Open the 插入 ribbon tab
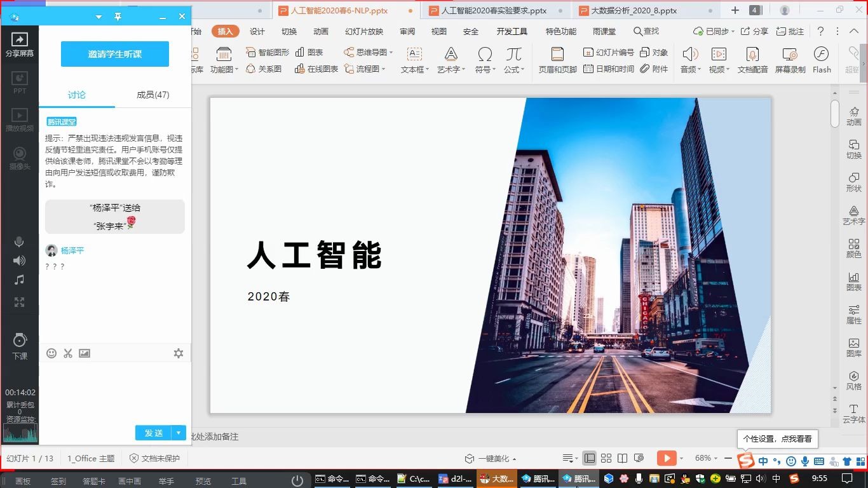 coord(226,31)
